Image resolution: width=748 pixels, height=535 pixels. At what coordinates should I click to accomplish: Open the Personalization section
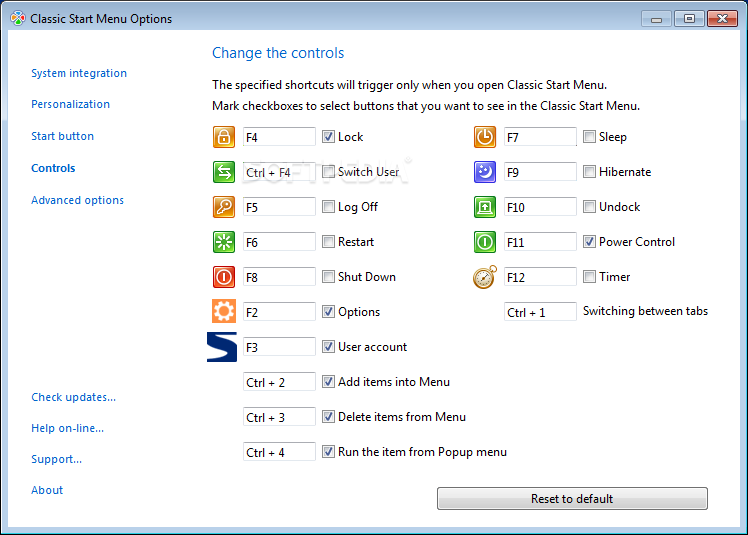pos(70,104)
